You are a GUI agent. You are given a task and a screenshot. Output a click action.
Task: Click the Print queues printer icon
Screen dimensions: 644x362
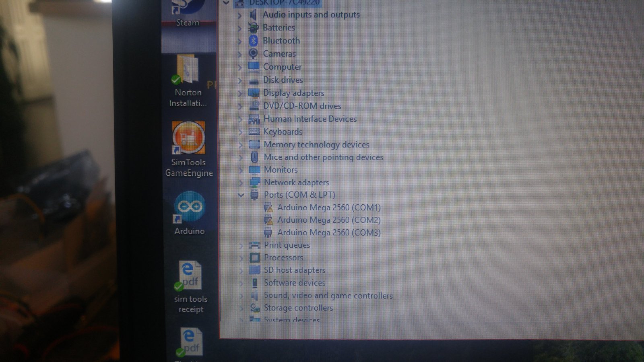point(255,245)
